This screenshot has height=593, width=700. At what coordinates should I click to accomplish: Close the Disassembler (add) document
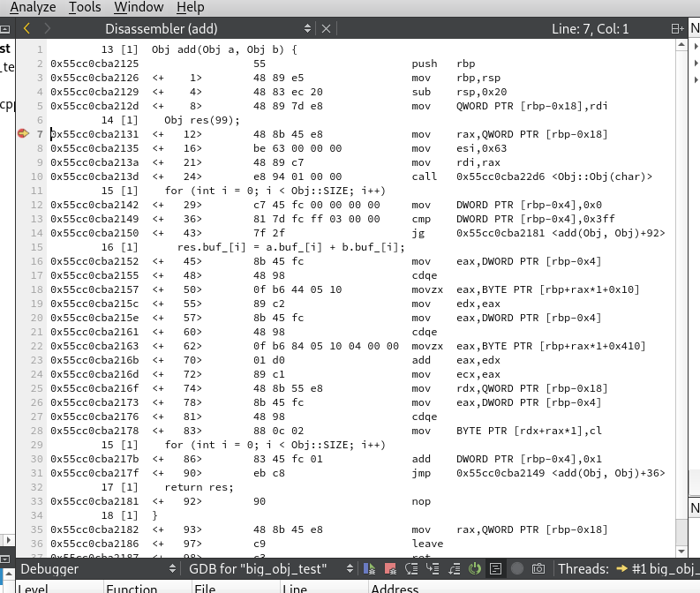pyautogui.click(x=326, y=28)
